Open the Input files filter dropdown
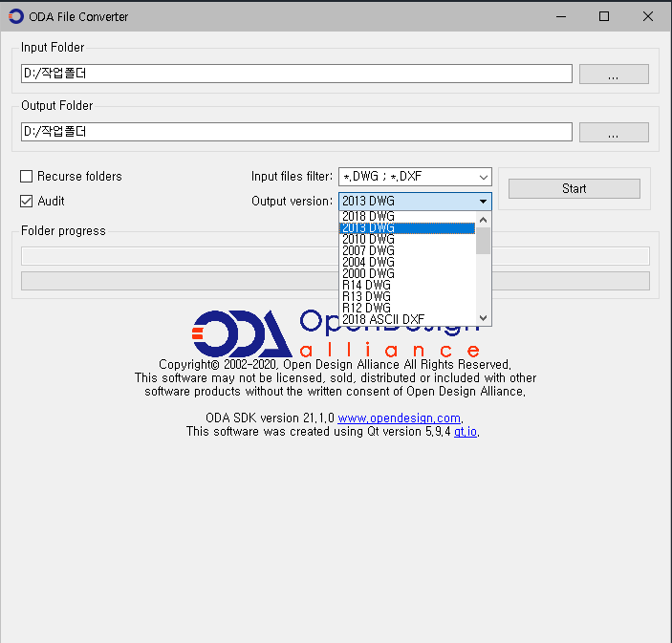This screenshot has width=672, height=643. pyautogui.click(x=415, y=177)
